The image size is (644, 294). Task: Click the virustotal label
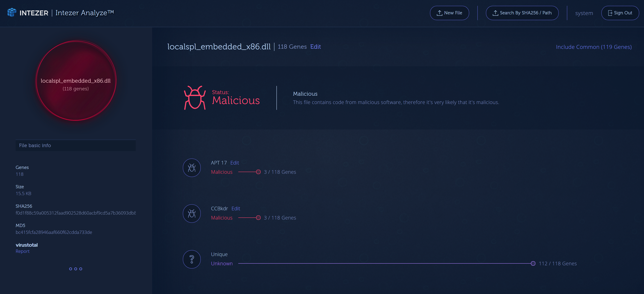click(27, 245)
